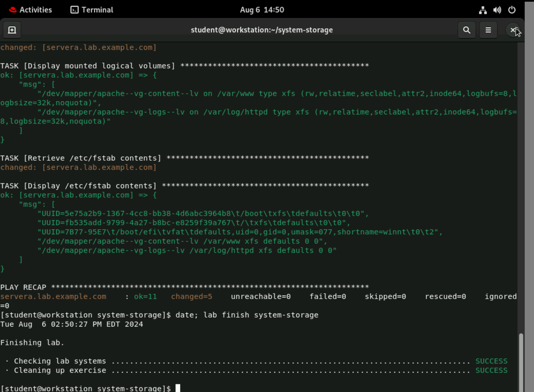
Task: Click the terminal window title text
Action: click(x=262, y=30)
